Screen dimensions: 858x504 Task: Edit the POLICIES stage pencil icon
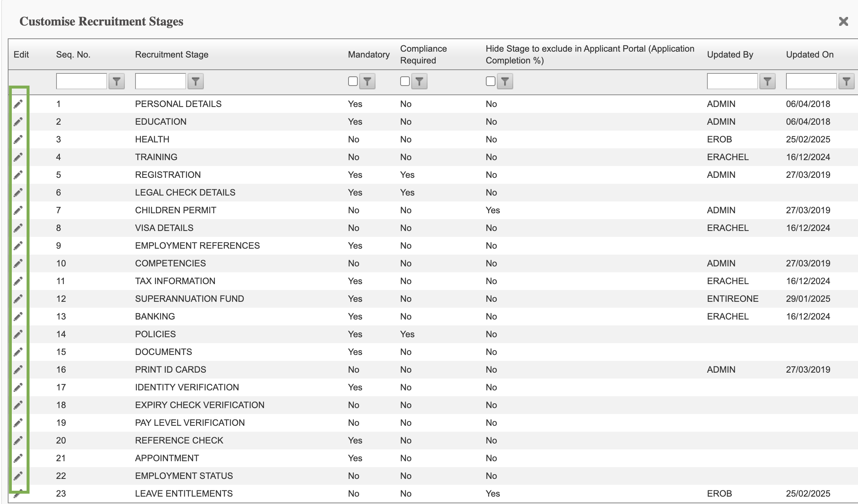click(18, 334)
